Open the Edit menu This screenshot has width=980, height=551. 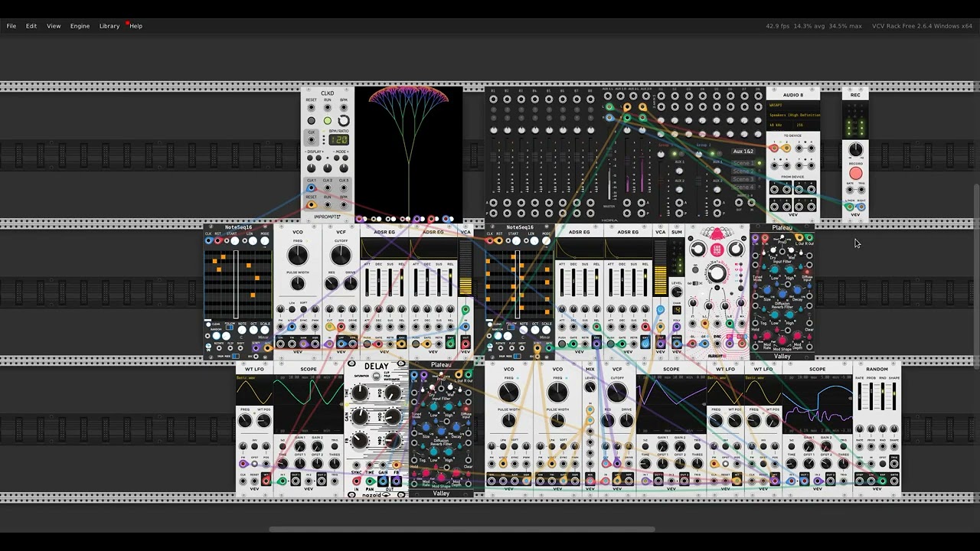click(31, 26)
